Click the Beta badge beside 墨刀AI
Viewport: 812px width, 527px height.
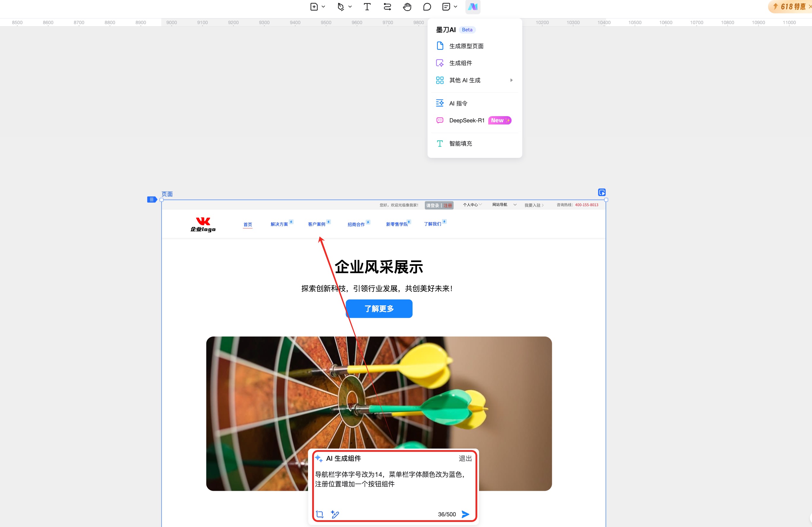(x=467, y=30)
